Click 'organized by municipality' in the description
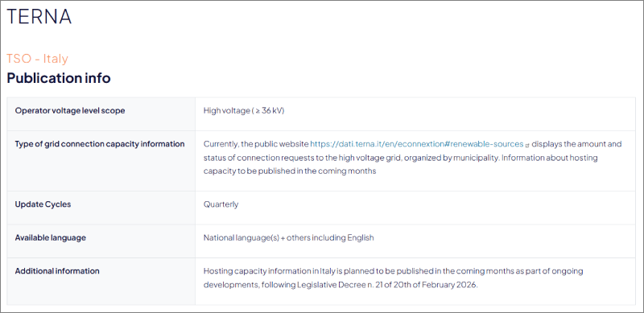Viewport: 644px width, 313px height. (x=451, y=158)
